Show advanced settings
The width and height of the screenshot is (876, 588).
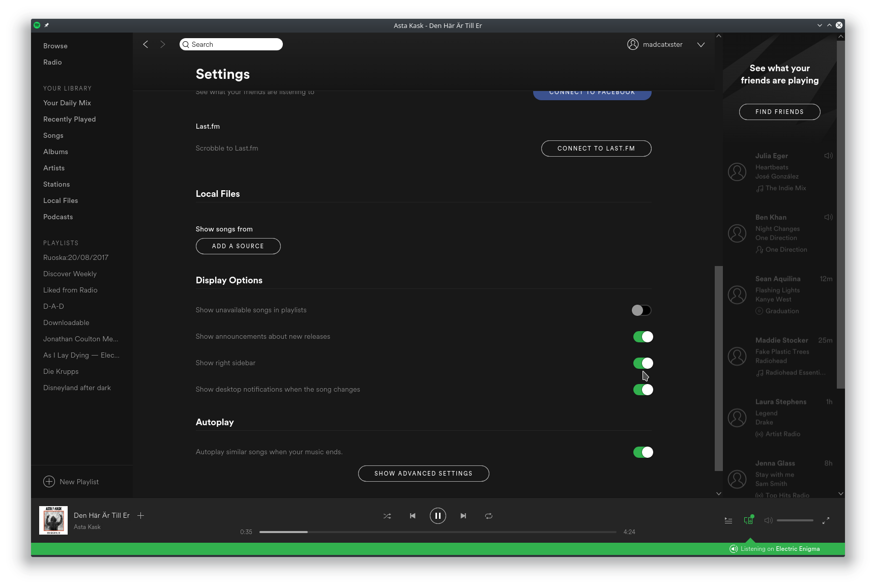point(424,474)
